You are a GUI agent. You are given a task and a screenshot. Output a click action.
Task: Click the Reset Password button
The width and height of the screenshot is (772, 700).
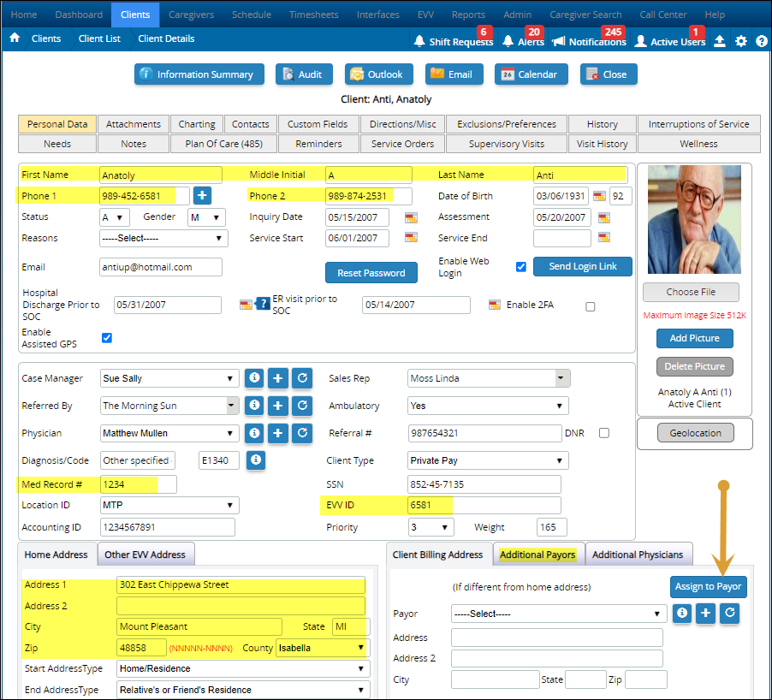coord(371,273)
